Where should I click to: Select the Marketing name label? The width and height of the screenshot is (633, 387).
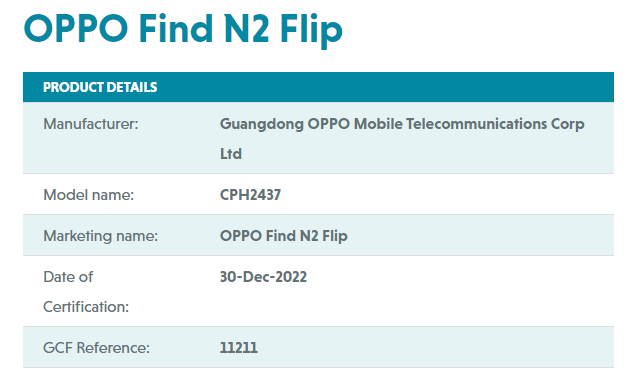[100, 236]
